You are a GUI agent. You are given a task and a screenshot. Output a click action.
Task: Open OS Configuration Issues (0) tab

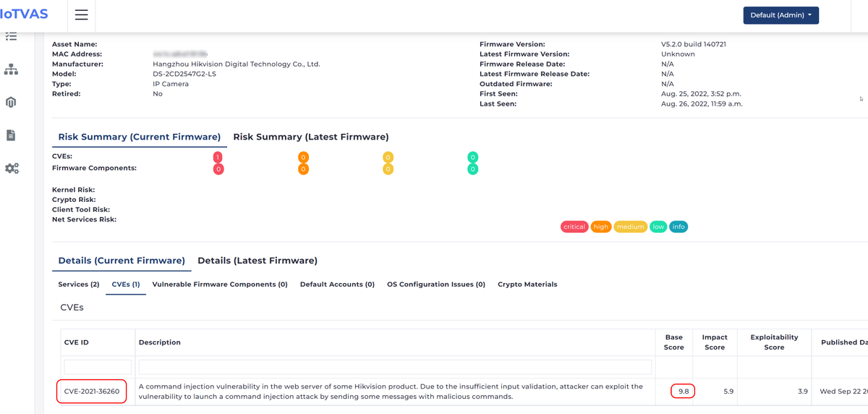436,284
